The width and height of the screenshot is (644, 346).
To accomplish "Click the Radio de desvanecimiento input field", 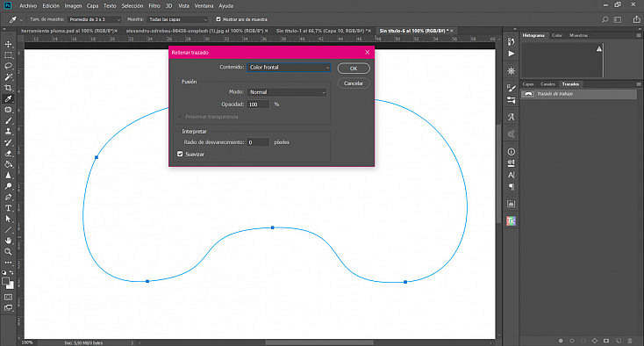I will (x=258, y=142).
